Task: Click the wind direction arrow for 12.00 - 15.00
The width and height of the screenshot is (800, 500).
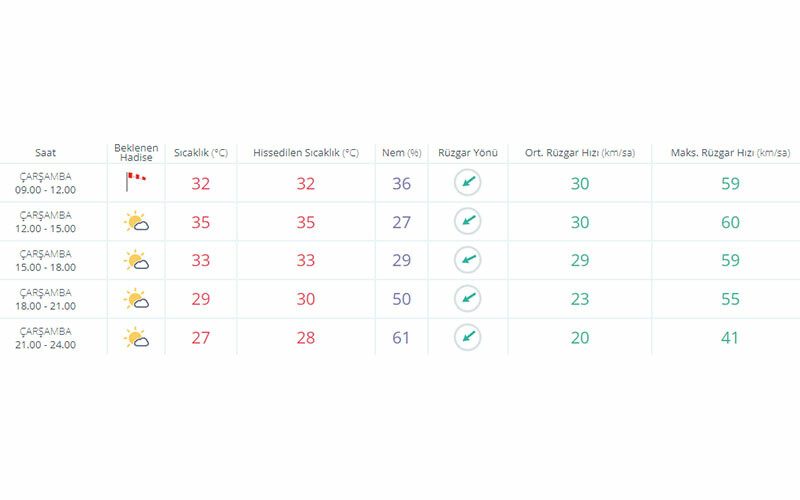Action: tap(467, 222)
